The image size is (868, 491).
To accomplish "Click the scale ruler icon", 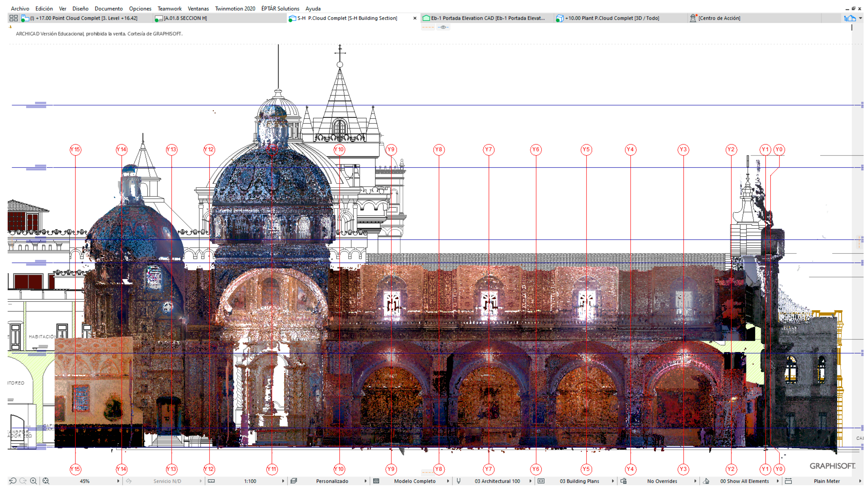I will (x=211, y=481).
